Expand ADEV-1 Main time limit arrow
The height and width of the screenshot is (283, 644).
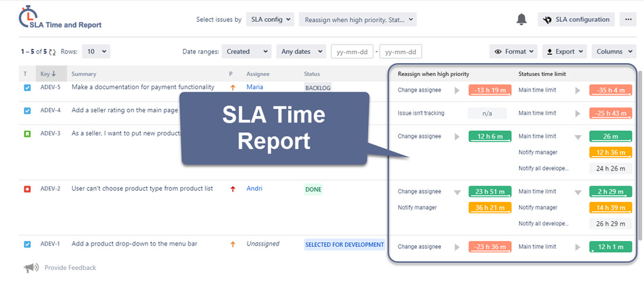[x=578, y=248]
